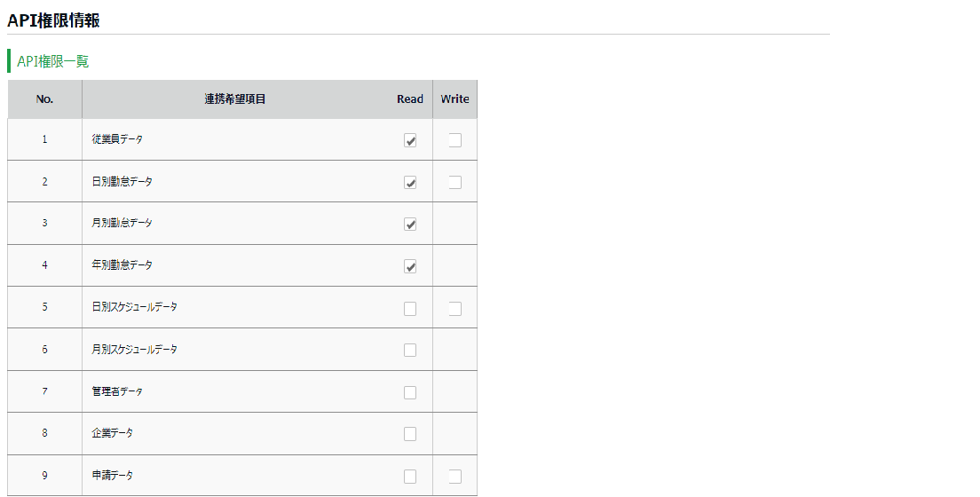Check Read for 申請データ

[x=410, y=476]
